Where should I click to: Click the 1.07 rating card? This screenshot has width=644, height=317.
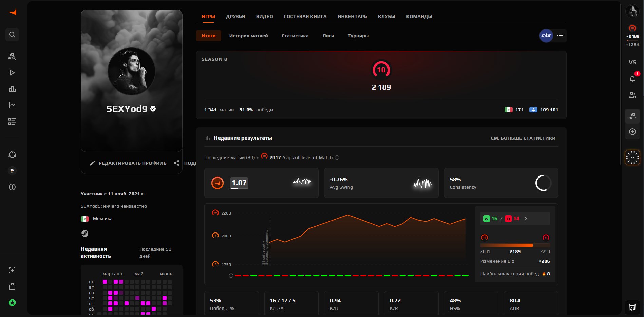261,183
